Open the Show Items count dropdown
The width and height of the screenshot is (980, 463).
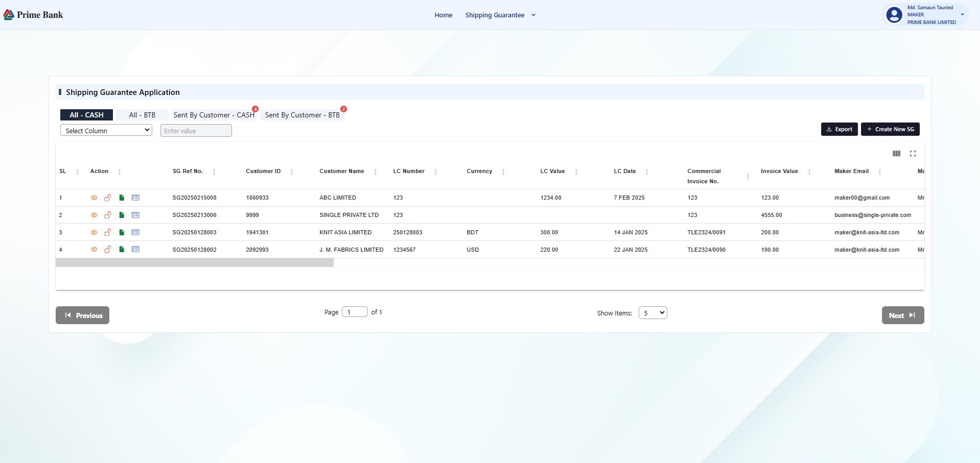[653, 313]
